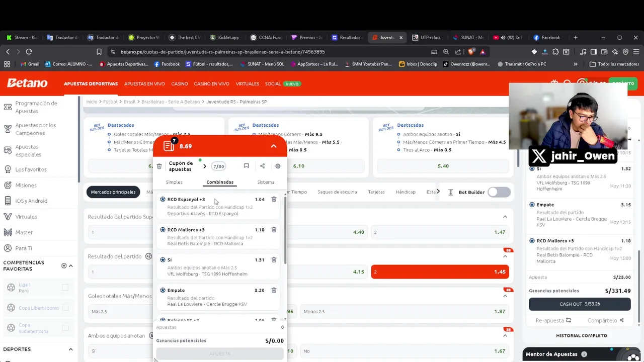The width and height of the screenshot is (644, 362).
Task: Select Menos 2.5 at 1.87
Action: (405, 312)
